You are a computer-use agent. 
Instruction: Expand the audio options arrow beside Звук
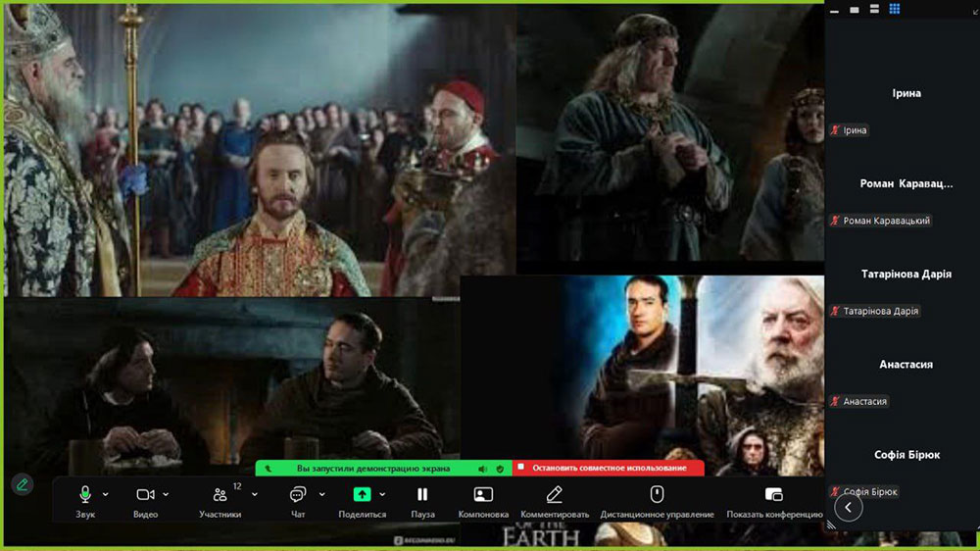[x=106, y=494]
